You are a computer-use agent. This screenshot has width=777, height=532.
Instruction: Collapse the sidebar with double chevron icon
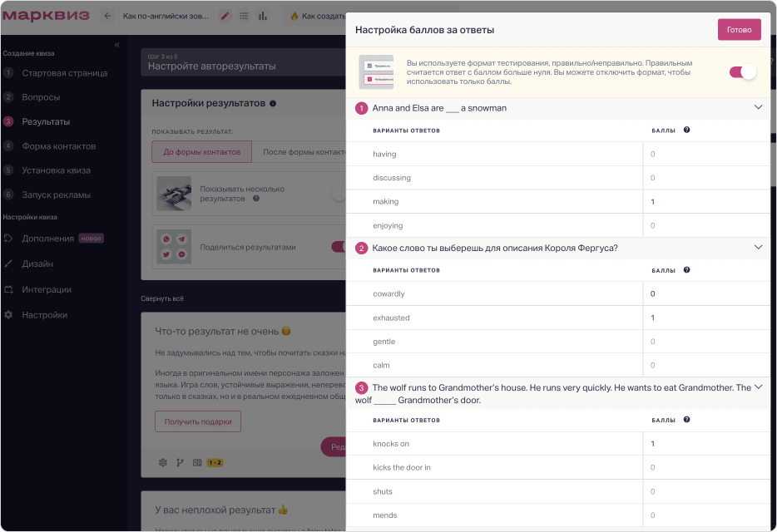tap(116, 44)
